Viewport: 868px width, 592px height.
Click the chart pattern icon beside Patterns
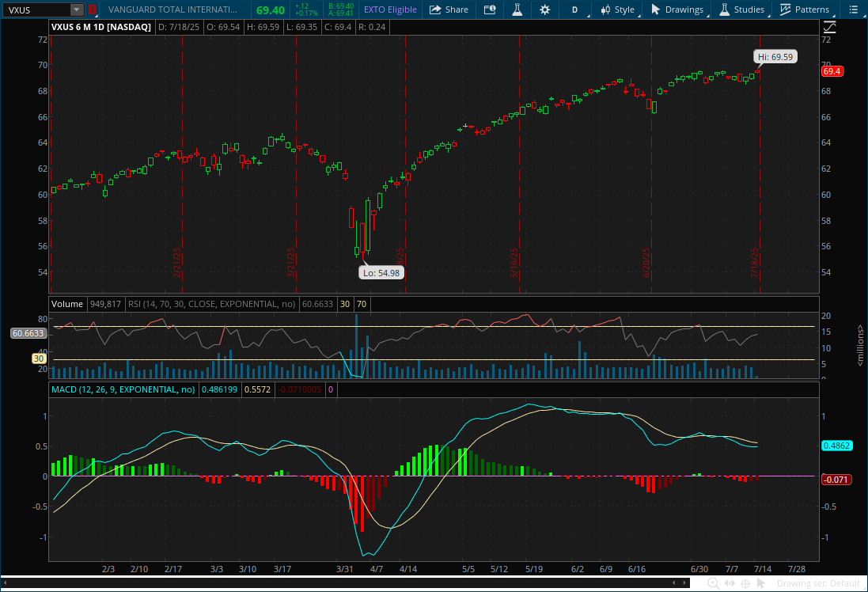785,9
